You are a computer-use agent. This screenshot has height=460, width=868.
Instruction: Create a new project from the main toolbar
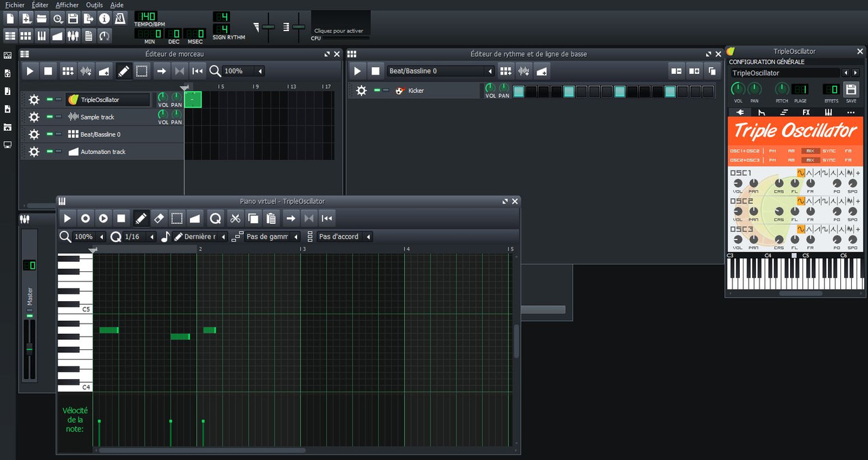pyautogui.click(x=10, y=18)
